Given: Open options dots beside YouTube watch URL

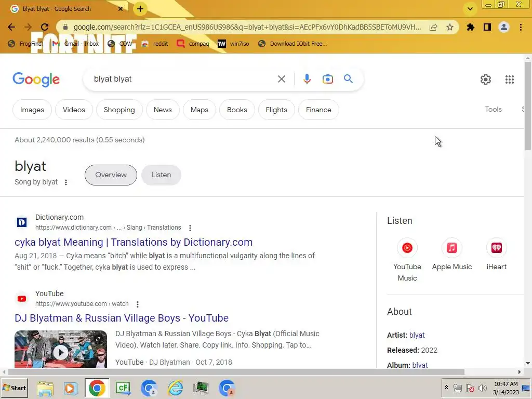Looking at the screenshot, I should [137, 304].
